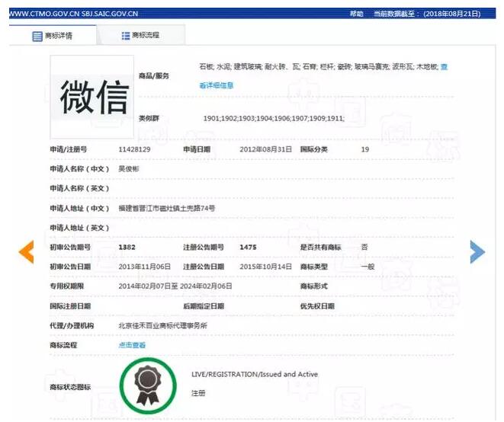Click the 商标详情 tab document icon

37,37
